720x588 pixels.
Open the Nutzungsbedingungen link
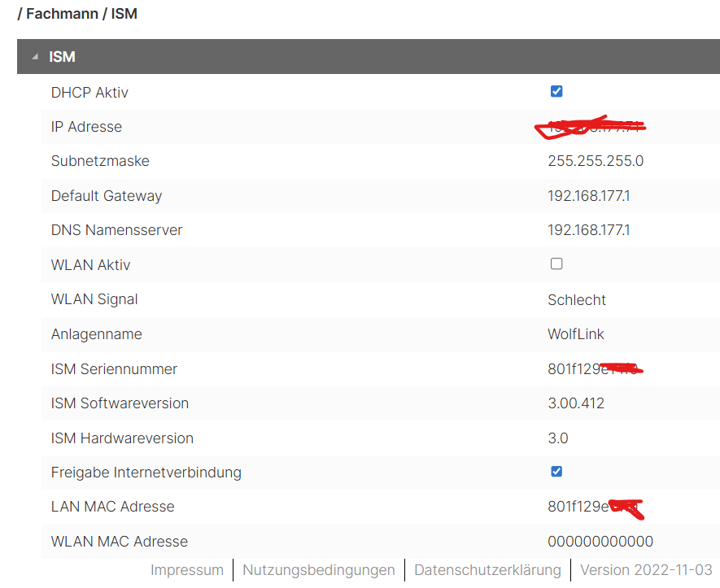click(319, 570)
